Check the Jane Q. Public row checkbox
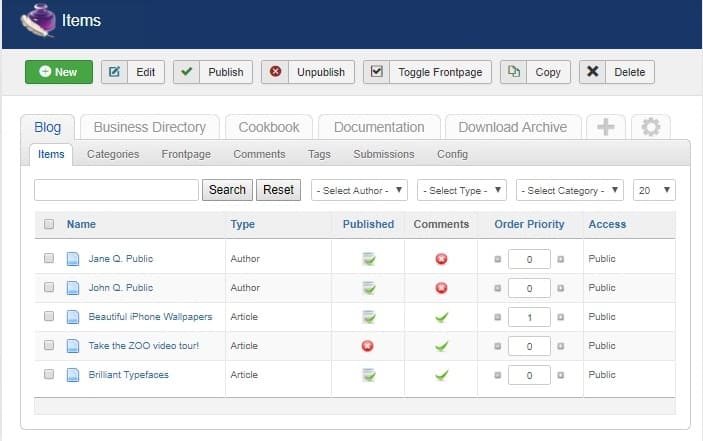703x441 pixels. pos(49,258)
